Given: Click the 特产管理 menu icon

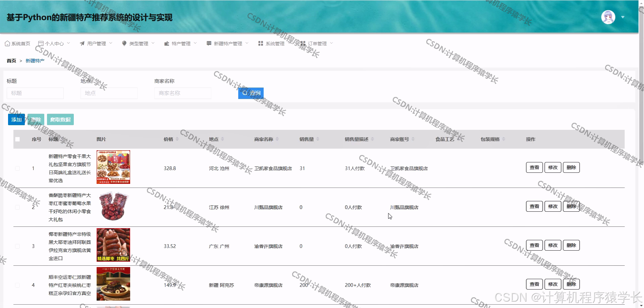Looking at the screenshot, I should click(167, 44).
